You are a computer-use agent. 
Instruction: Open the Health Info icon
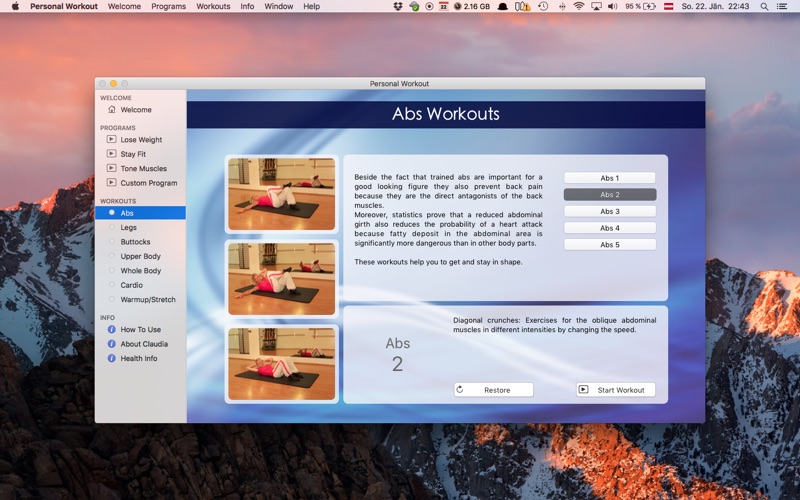[111, 358]
